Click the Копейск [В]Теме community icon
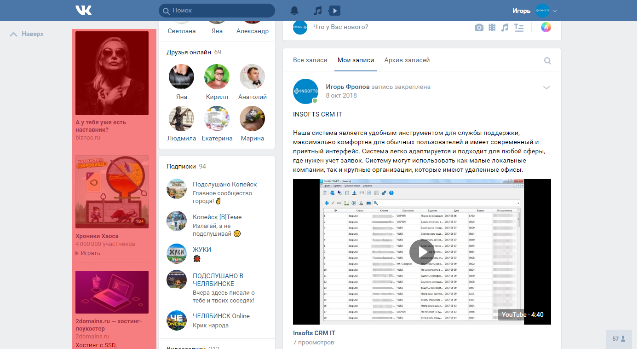 click(x=176, y=221)
